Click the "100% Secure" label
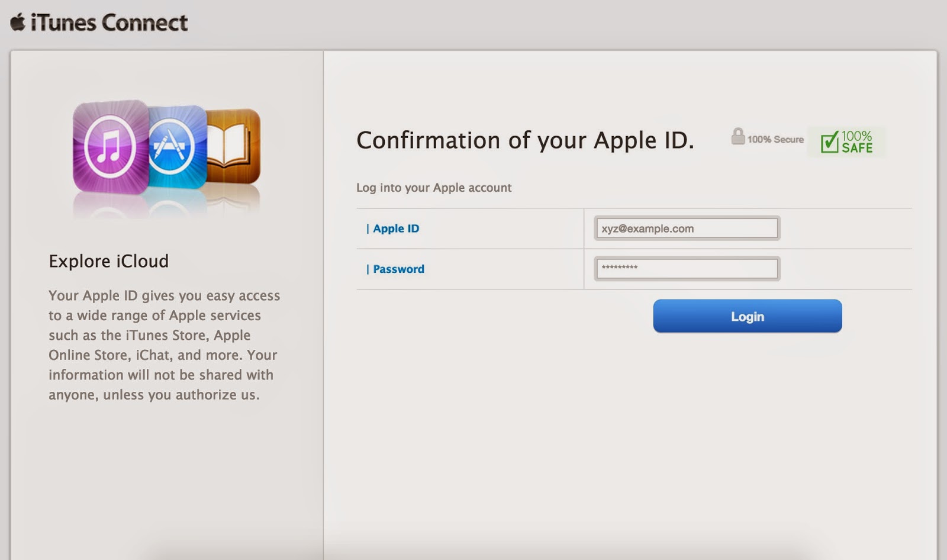Screen dimensions: 947x560 775,140
